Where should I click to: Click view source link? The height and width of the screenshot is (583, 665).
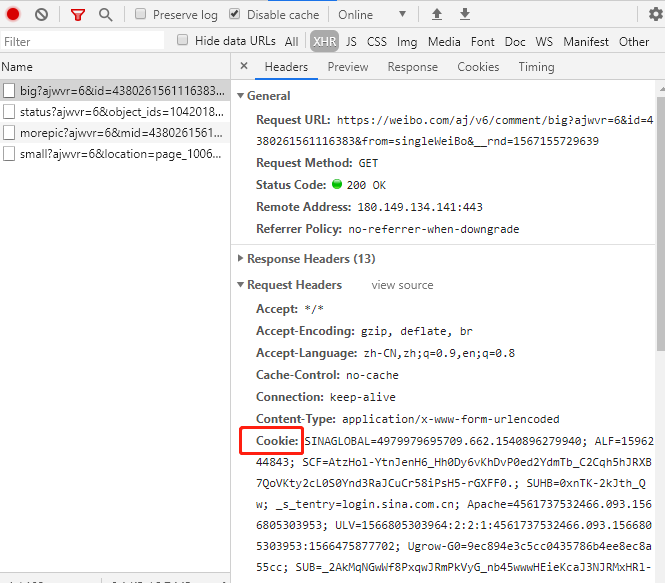coord(402,285)
